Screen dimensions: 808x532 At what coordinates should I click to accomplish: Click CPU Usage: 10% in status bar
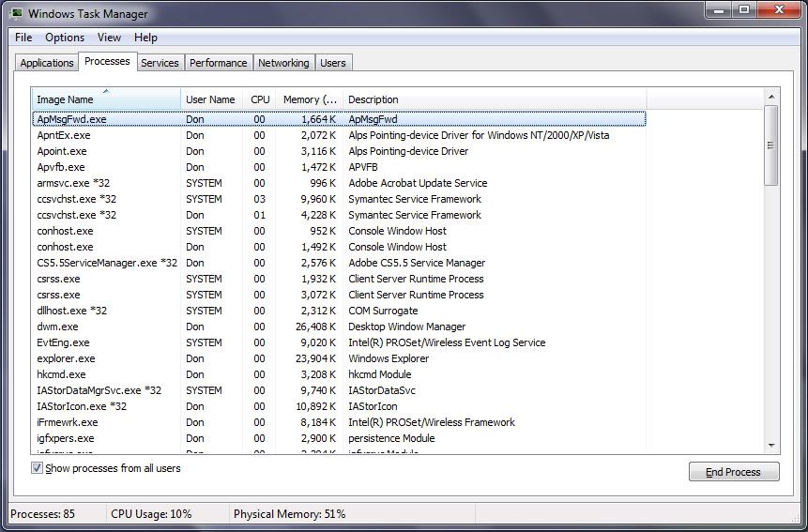click(151, 514)
